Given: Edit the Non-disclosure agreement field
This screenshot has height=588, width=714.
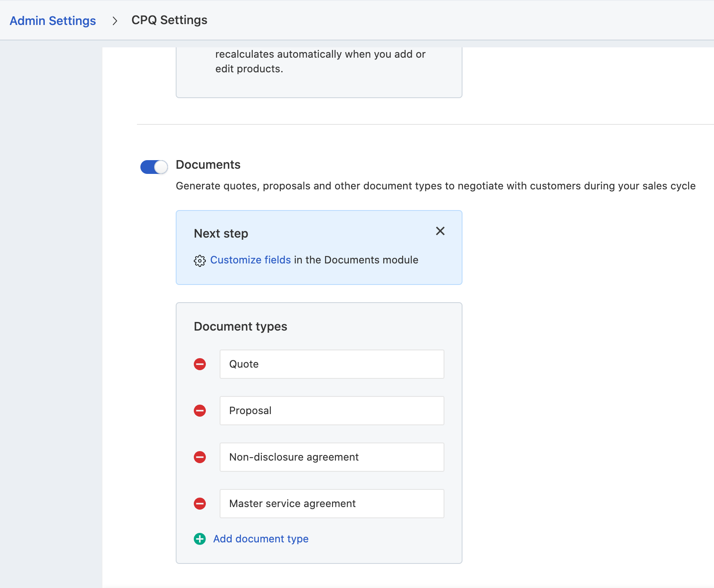Looking at the screenshot, I should [332, 457].
